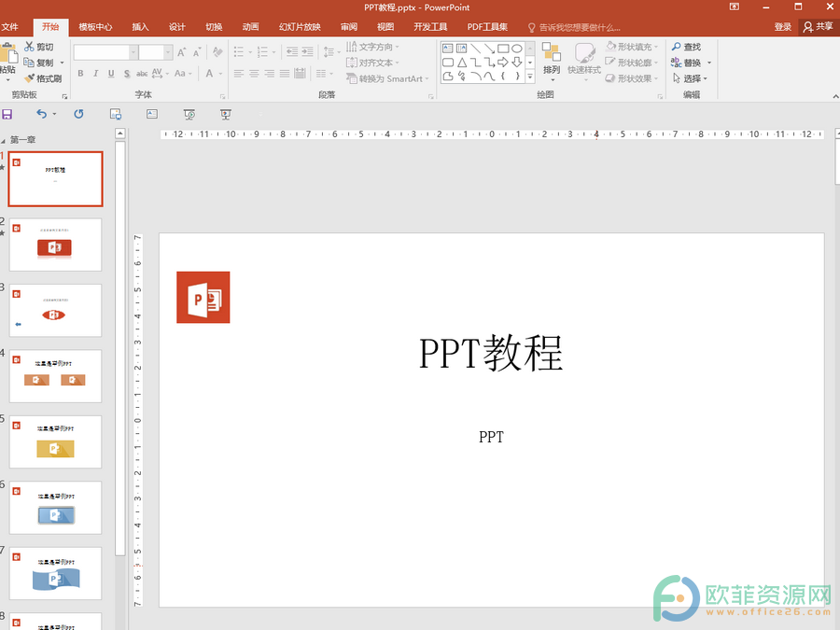Click the Decrease Indent icon
This screenshot has height=630, width=840.
(292, 52)
